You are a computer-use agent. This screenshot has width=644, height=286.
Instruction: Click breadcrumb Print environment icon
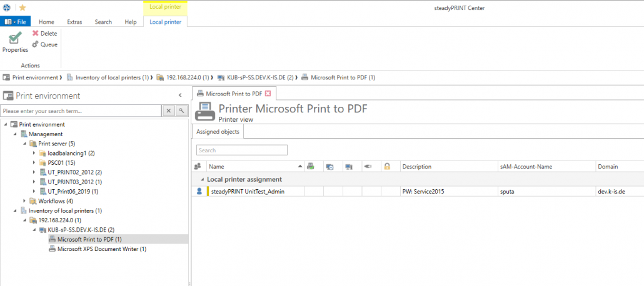point(7,77)
